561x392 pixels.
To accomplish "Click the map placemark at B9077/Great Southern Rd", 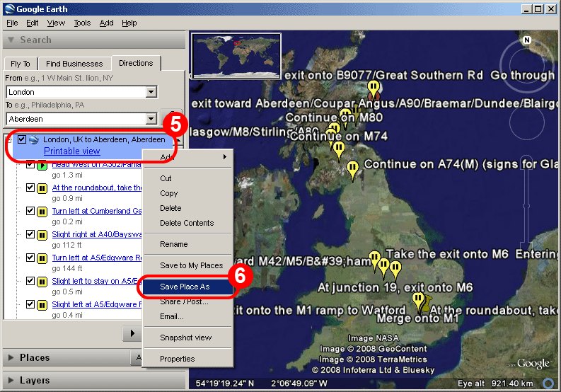I will tap(373, 88).
